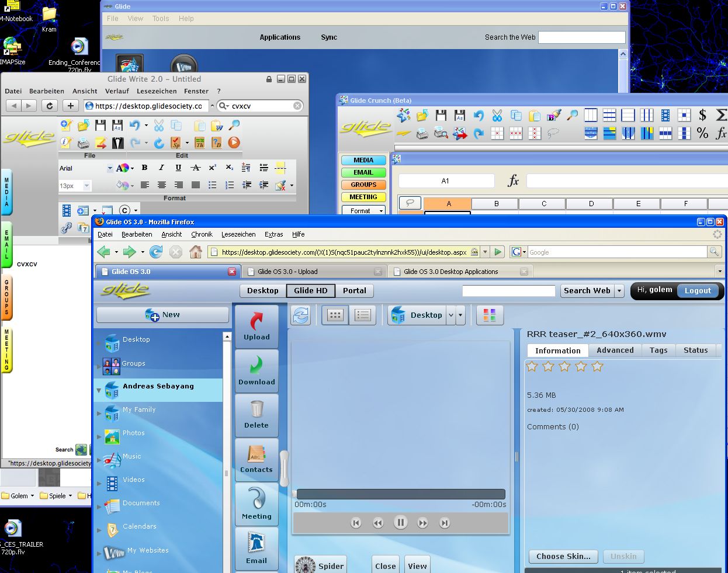Image resolution: width=728 pixels, height=573 pixels.
Task: Click the Sum sigma icon in Glide Crunch
Action: coord(722,115)
